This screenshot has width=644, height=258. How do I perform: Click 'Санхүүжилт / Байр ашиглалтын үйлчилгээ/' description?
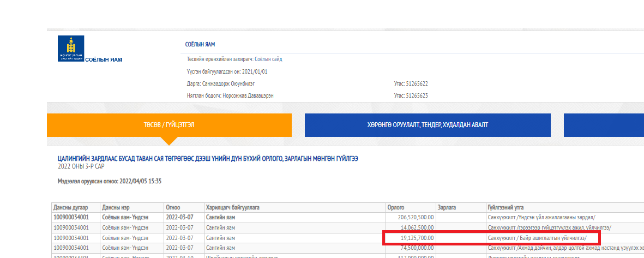pyautogui.click(x=537, y=238)
